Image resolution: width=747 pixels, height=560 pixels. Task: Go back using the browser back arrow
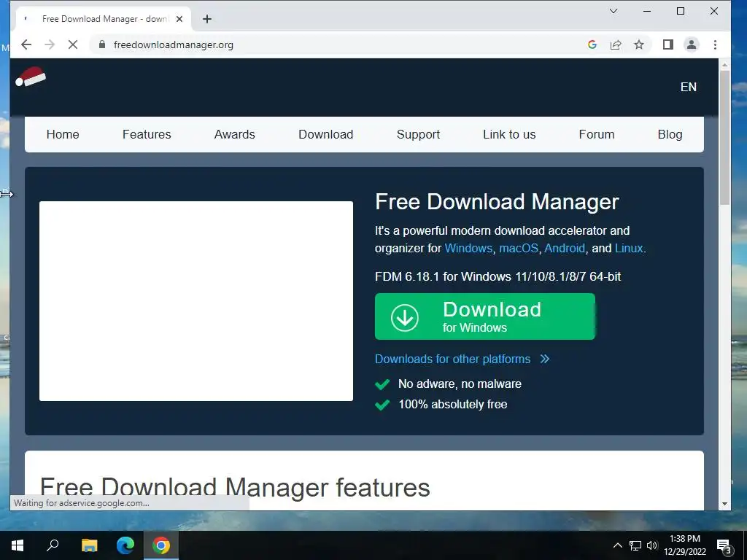(x=26, y=44)
